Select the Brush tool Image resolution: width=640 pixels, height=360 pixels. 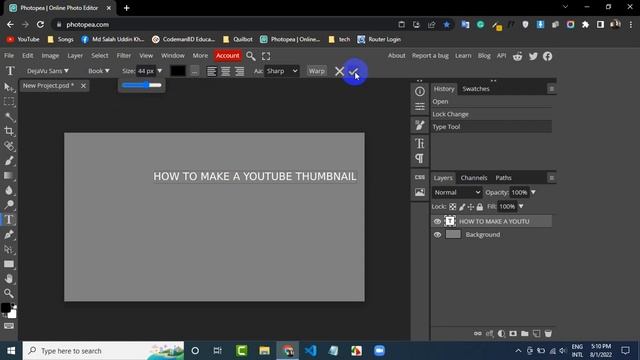tap(9, 160)
